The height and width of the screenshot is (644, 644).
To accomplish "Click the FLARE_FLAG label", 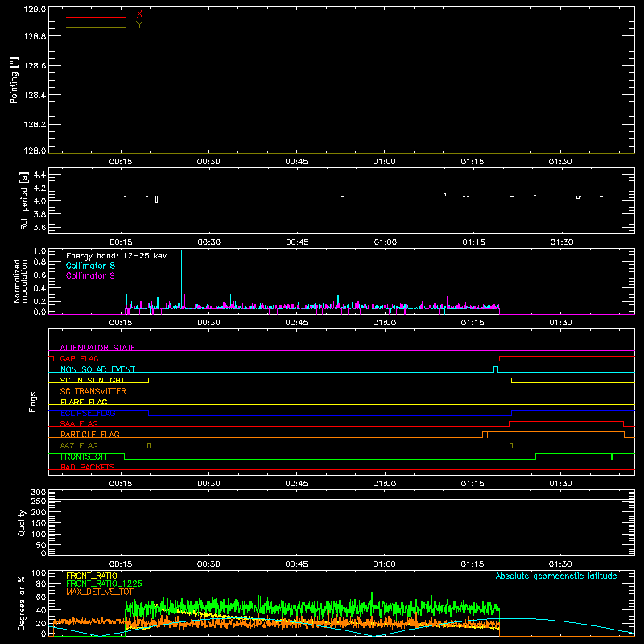I will click(84, 402).
